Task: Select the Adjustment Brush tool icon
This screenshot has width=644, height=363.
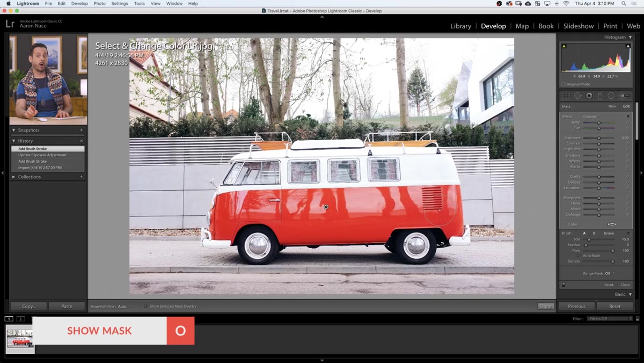Action: (x=625, y=96)
